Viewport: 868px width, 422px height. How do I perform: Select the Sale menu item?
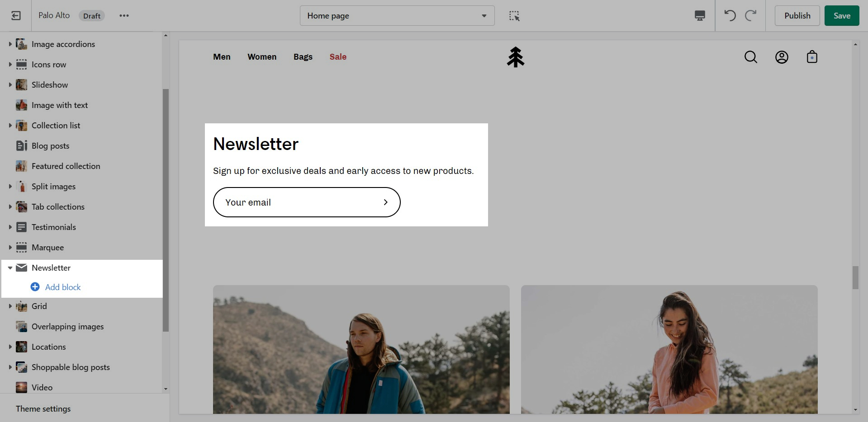tap(338, 57)
